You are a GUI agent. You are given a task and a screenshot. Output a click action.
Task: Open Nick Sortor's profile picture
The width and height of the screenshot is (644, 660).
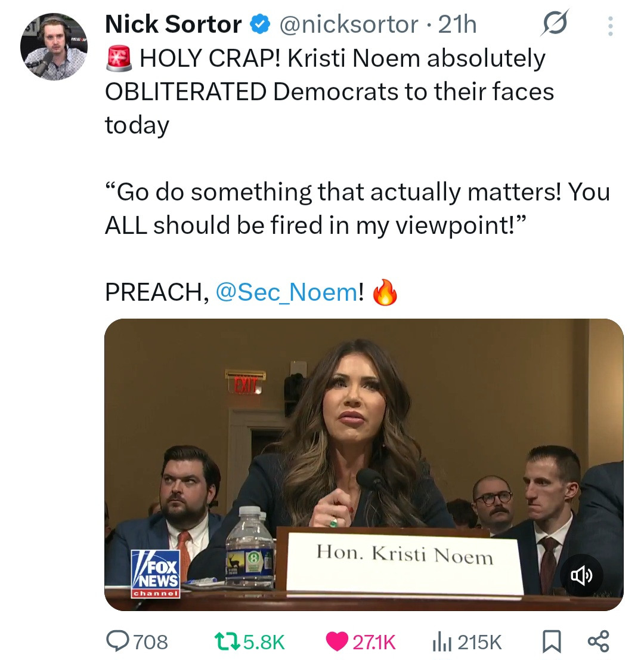(54, 47)
